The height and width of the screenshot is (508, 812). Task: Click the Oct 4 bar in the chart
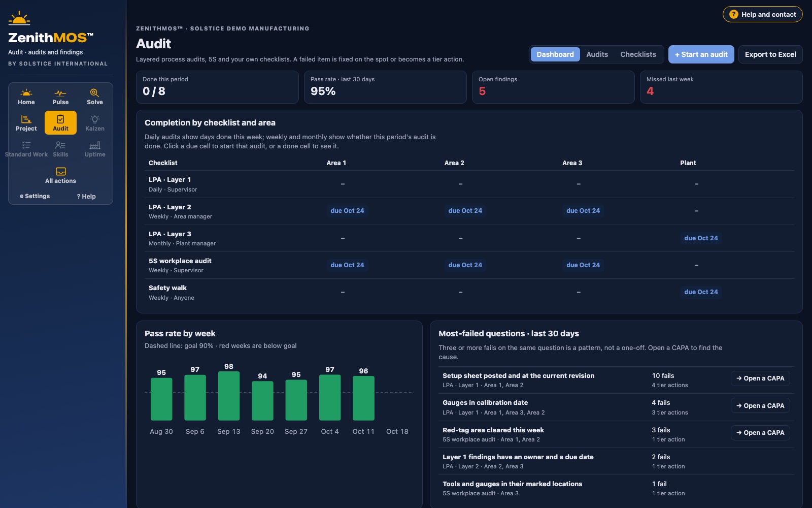point(330,398)
